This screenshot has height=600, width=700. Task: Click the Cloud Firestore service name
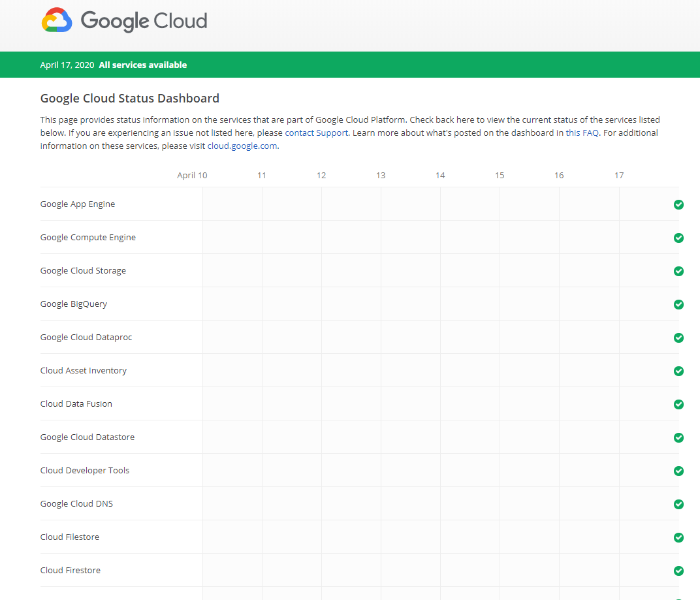tap(71, 570)
